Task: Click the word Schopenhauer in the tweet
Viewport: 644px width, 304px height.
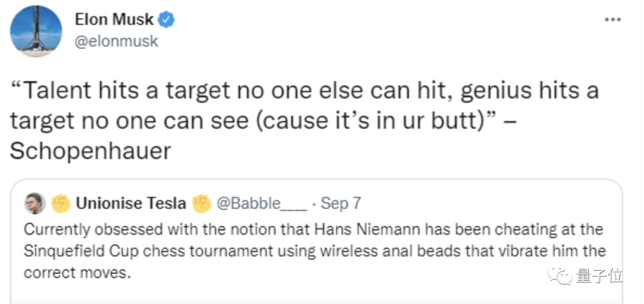Action: [x=91, y=152]
